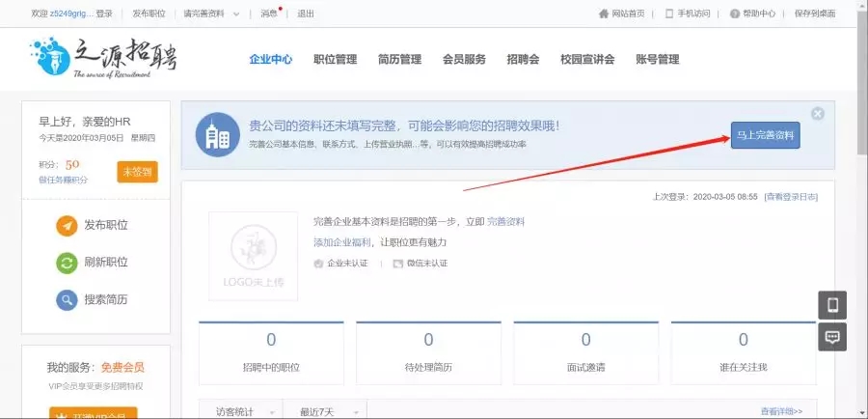The image size is (868, 419).
Task: Click the 待处理简历 count card
Action: pos(428,350)
